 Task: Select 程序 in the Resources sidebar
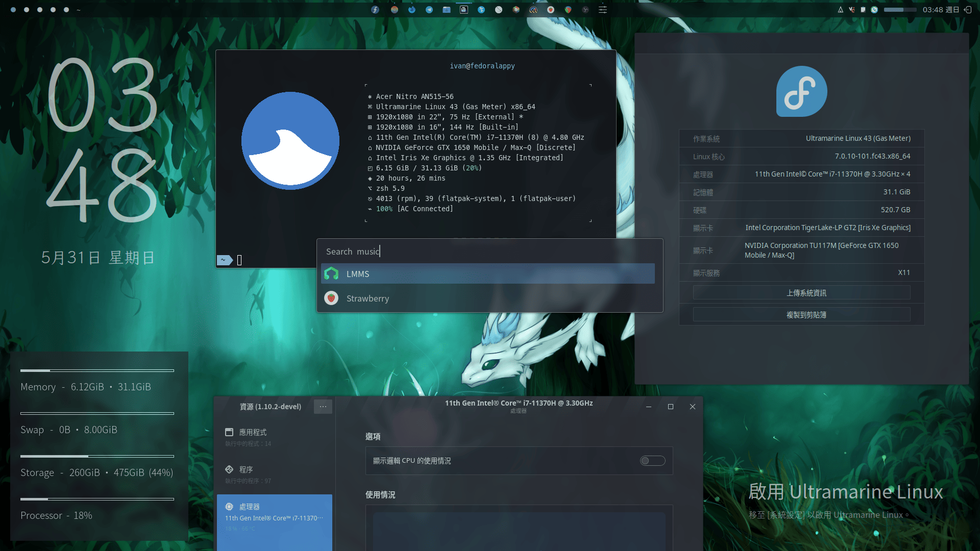coord(275,474)
